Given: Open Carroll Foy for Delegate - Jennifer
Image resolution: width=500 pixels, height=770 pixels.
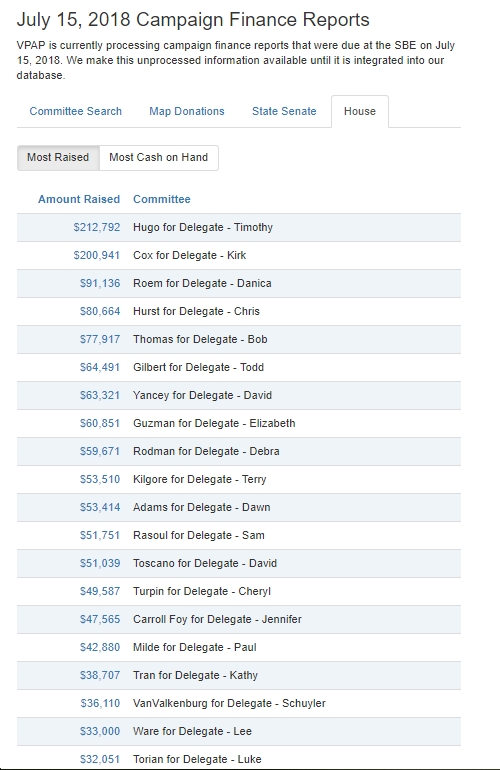Looking at the screenshot, I should 217,619.
